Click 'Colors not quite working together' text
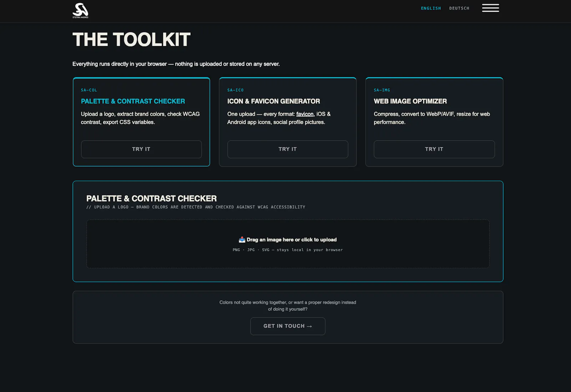This screenshot has width=571, height=392. click(x=288, y=306)
